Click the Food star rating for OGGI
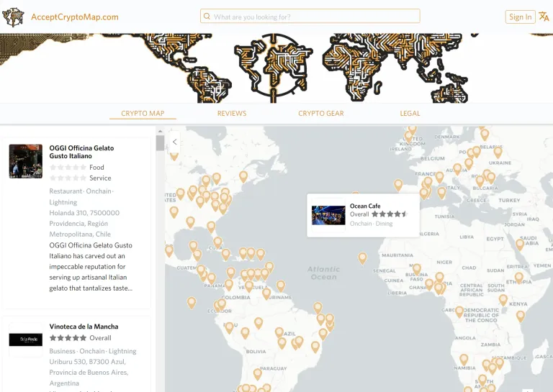The width and height of the screenshot is (553, 392). click(68, 168)
